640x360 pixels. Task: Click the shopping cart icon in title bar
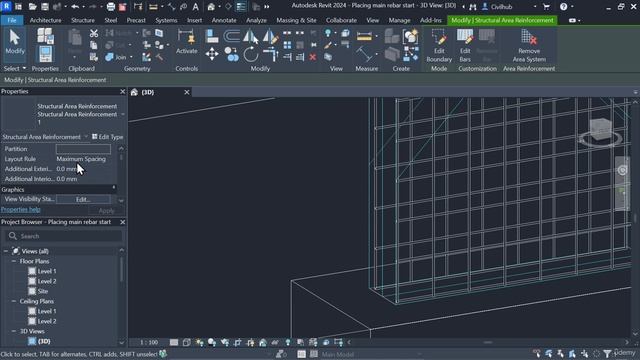point(546,7)
